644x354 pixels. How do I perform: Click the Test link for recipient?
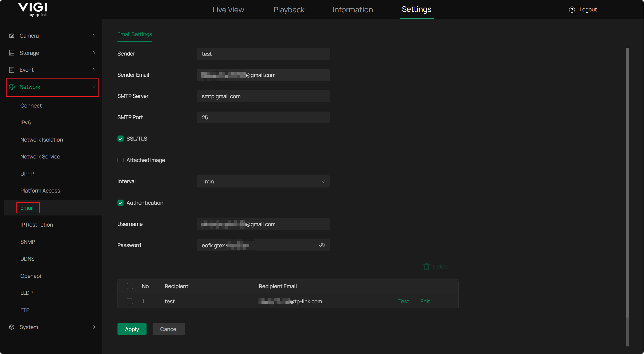pos(403,301)
